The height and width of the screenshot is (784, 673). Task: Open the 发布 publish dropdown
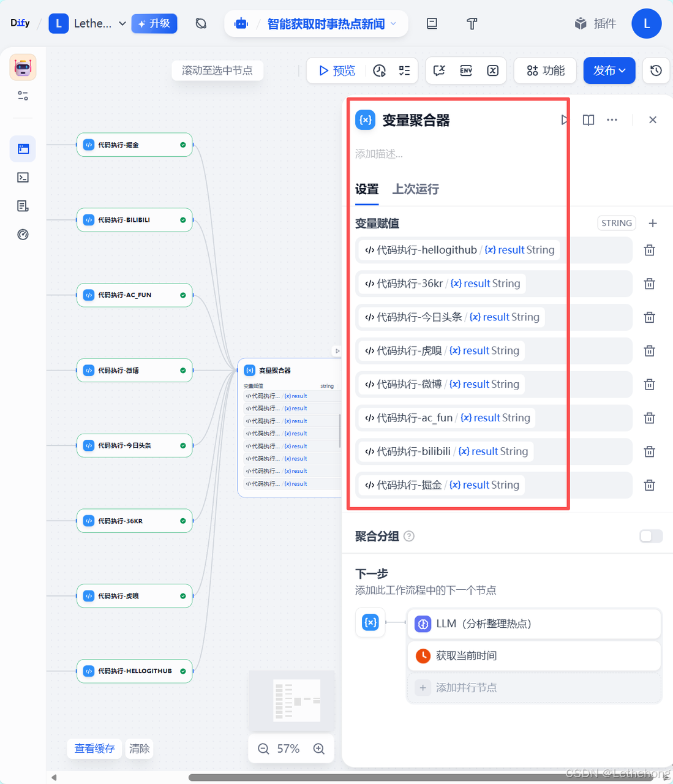(x=609, y=70)
